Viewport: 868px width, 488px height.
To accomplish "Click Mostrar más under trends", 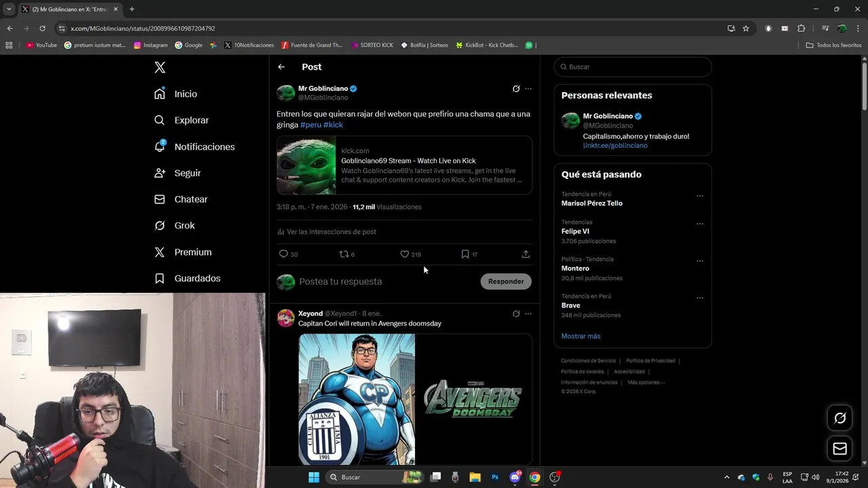I will pyautogui.click(x=580, y=336).
